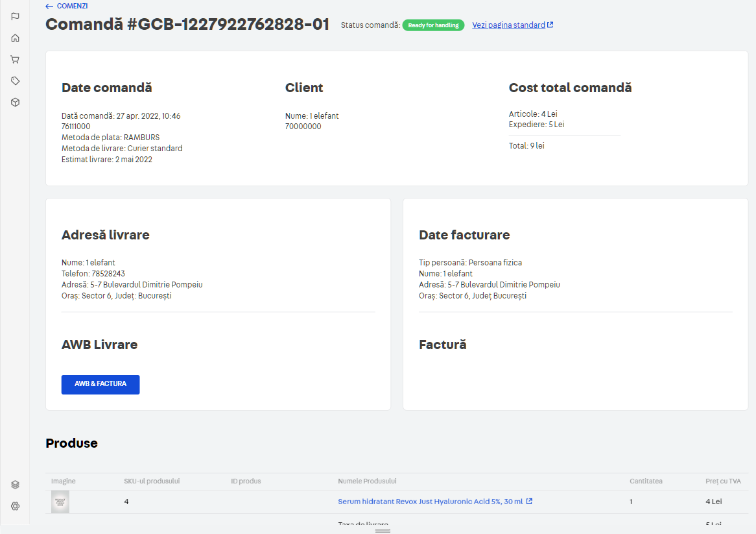Click the 'Imagine' column header

64,481
